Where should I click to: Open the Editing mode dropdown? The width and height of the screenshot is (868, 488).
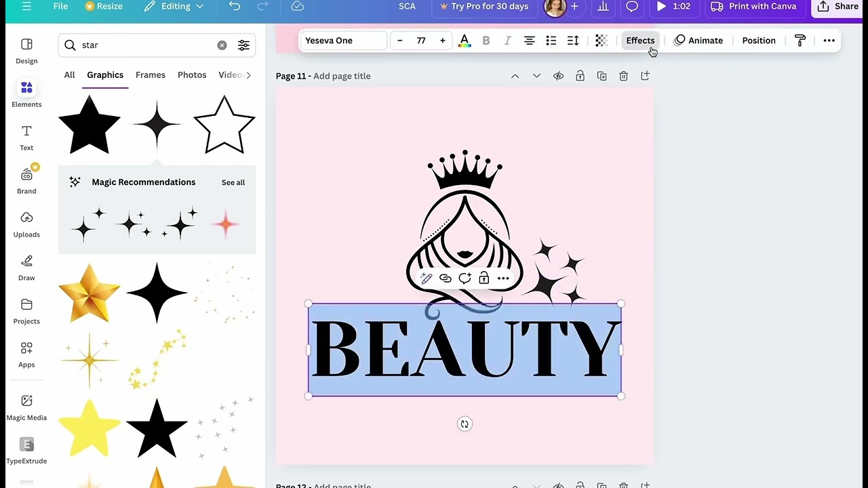174,6
